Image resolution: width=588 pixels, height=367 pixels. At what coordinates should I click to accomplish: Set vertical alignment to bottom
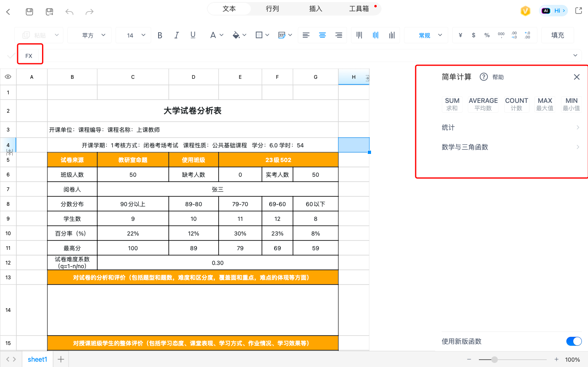(x=392, y=36)
